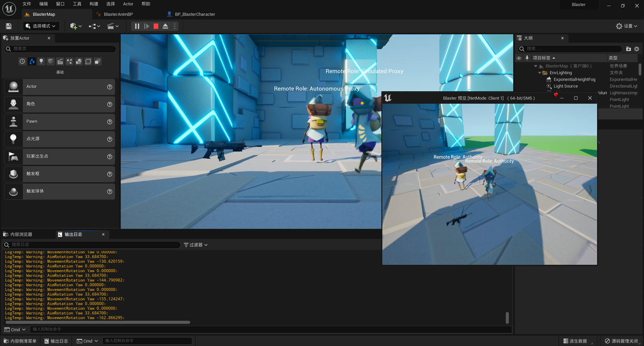The width and height of the screenshot is (644, 346).
Task: Select the 触发球体 trigger sphere entry
Action: pyautogui.click(x=59, y=191)
